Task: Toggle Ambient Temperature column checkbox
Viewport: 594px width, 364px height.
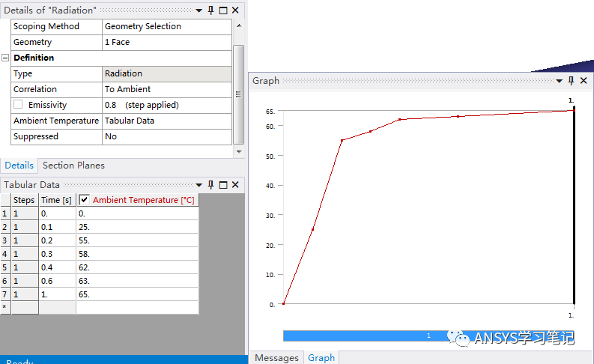Action: click(85, 200)
